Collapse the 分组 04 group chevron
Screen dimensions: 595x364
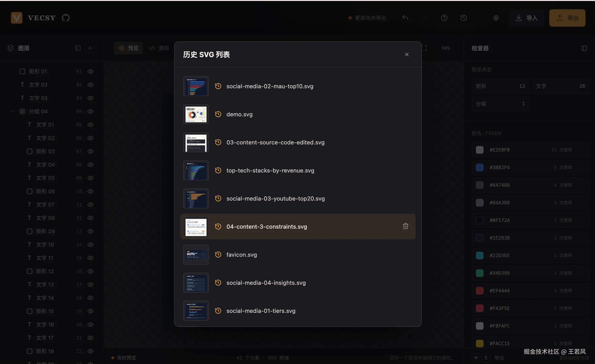[x=13, y=111]
